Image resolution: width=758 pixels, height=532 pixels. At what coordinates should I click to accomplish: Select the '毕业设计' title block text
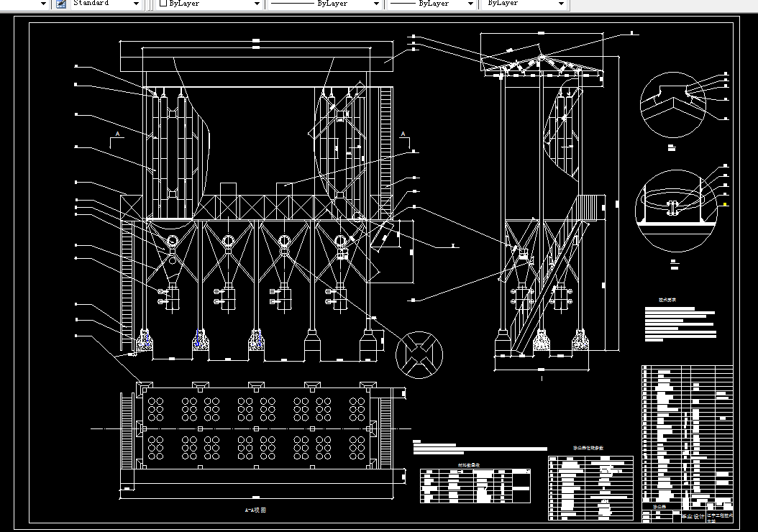tap(693, 516)
